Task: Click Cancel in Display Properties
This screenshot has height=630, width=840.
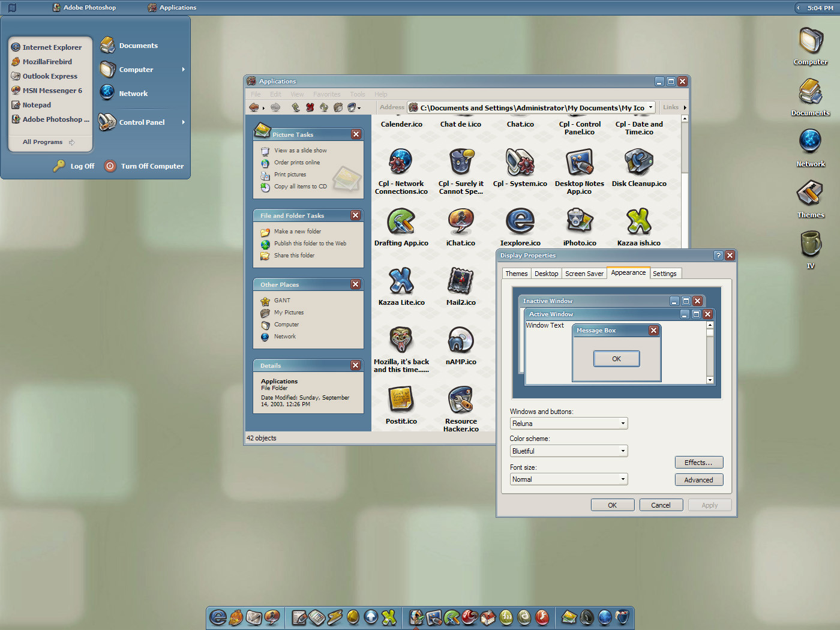Action: click(661, 505)
